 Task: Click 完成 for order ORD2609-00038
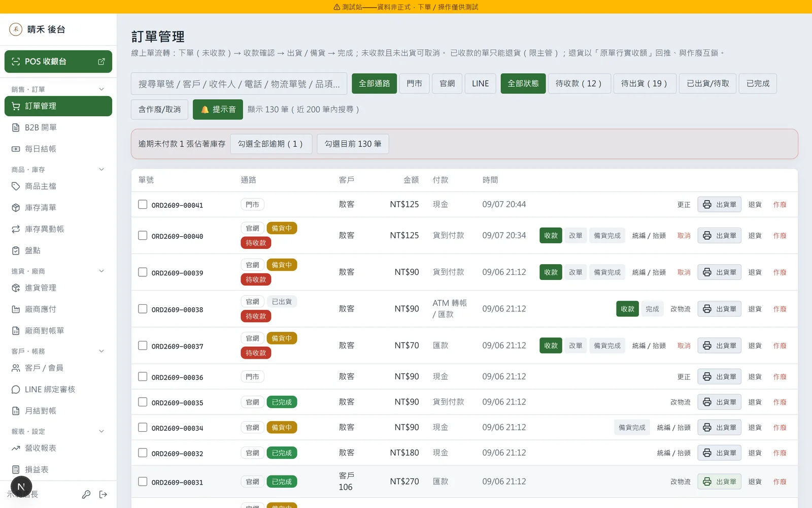652,309
